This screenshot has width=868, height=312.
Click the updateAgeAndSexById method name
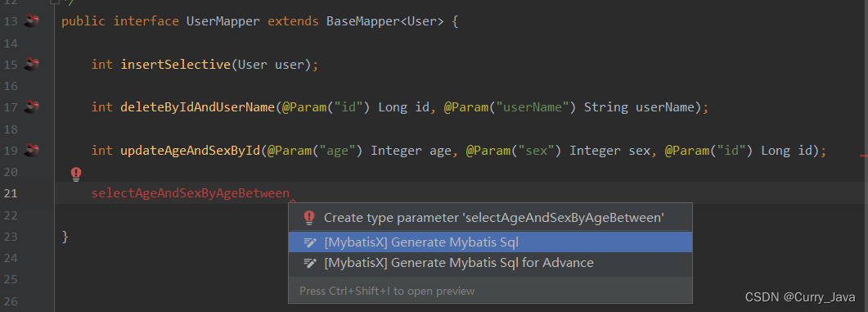pyautogui.click(x=191, y=151)
